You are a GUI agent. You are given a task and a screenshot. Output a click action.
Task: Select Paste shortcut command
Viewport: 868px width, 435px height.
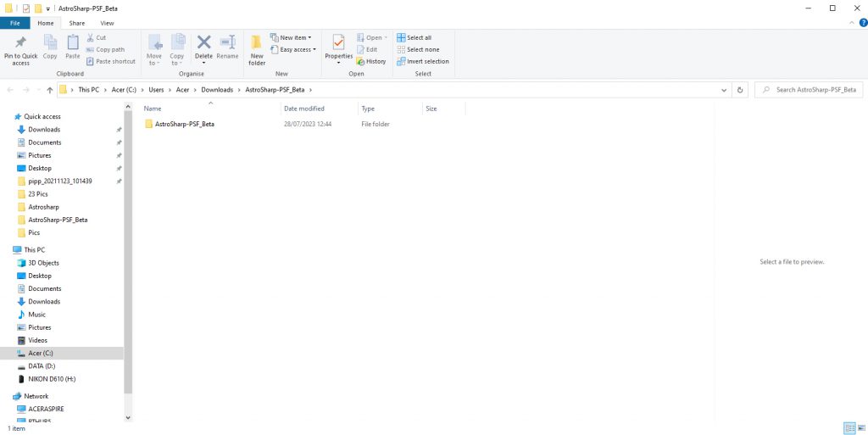coord(111,61)
